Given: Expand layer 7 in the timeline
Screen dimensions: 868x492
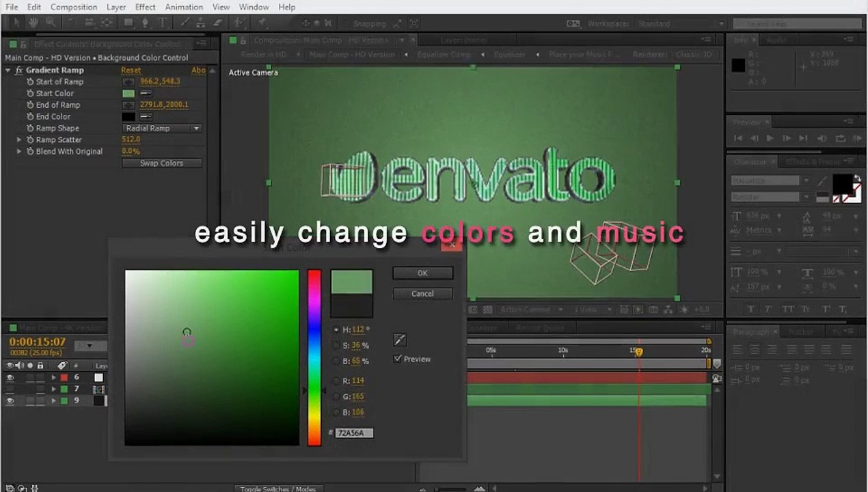Looking at the screenshot, I should 53,389.
